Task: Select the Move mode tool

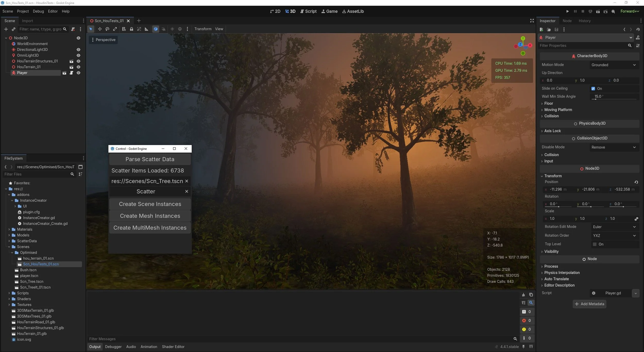Action: click(100, 29)
